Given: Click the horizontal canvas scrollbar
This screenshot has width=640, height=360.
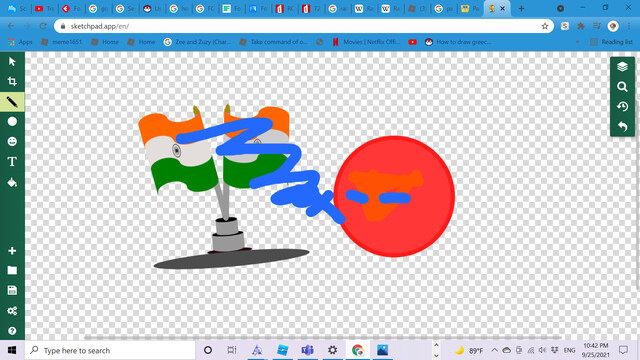Looking at the screenshot, I should point(322,338).
